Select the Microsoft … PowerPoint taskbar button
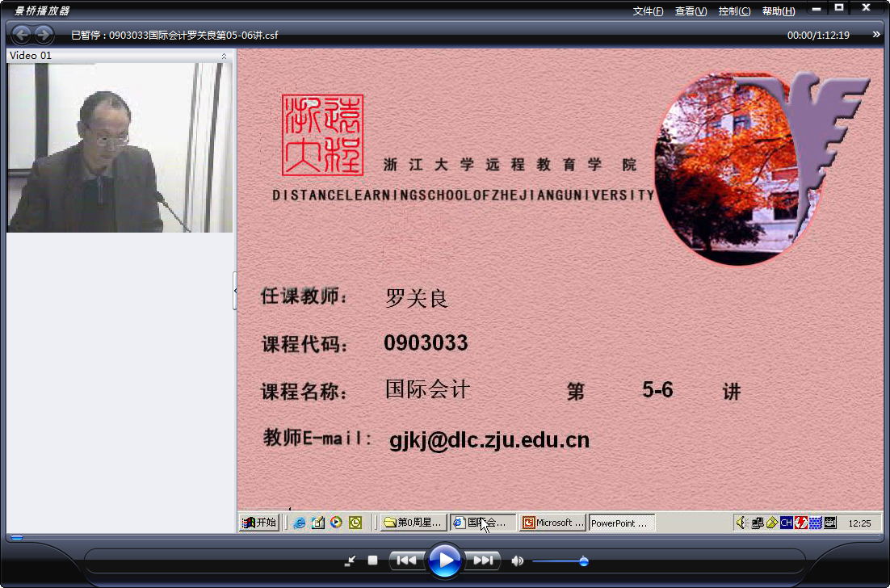 (553, 522)
